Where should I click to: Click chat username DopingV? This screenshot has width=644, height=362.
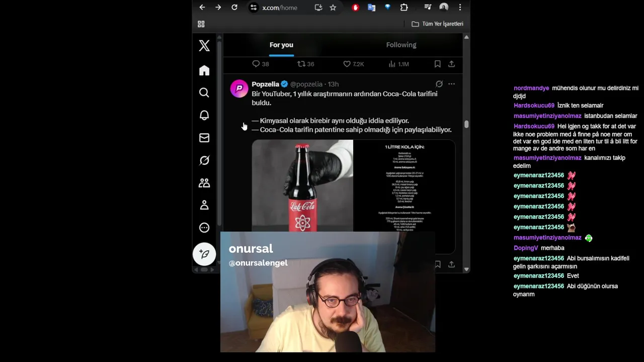pos(526,248)
